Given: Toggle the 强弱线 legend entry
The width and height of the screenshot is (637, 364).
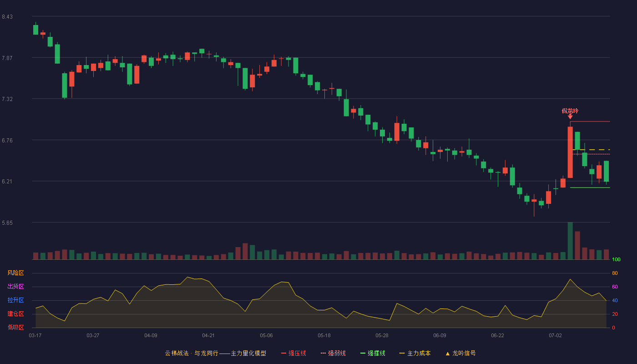Looking at the screenshot, I should 333,353.
